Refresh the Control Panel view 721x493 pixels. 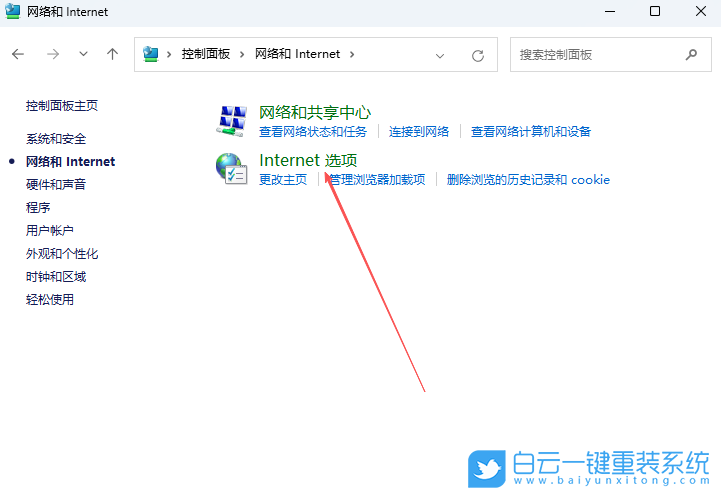(478, 56)
